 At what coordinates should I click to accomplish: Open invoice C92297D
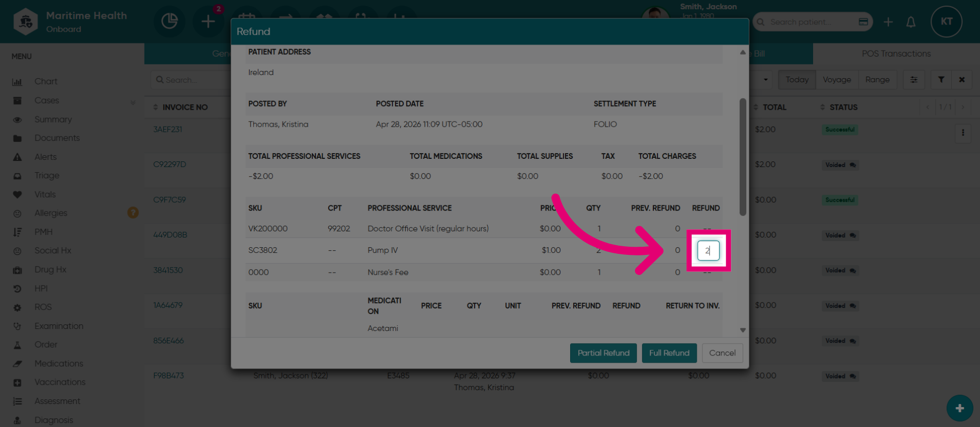pos(169,164)
